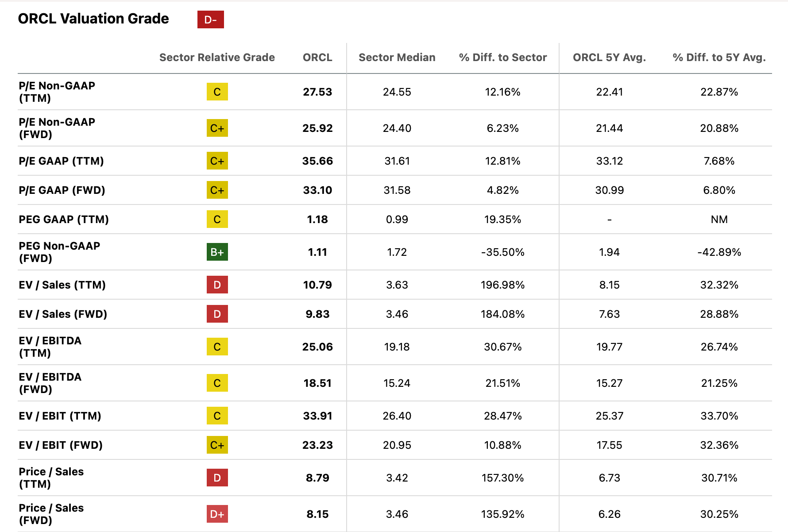
Task: Click the % Diff. to Sector column header
Action: pos(502,58)
